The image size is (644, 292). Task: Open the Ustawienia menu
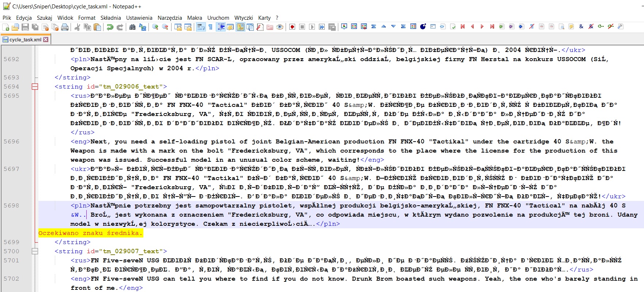click(139, 18)
